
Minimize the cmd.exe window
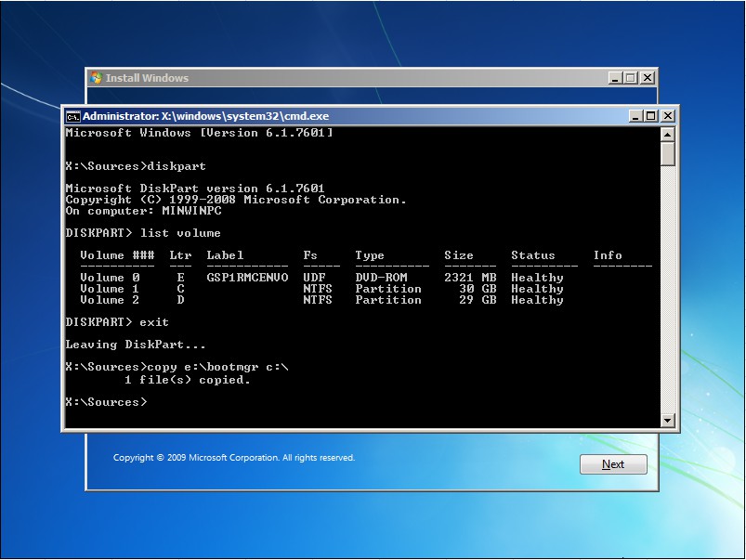coord(635,116)
